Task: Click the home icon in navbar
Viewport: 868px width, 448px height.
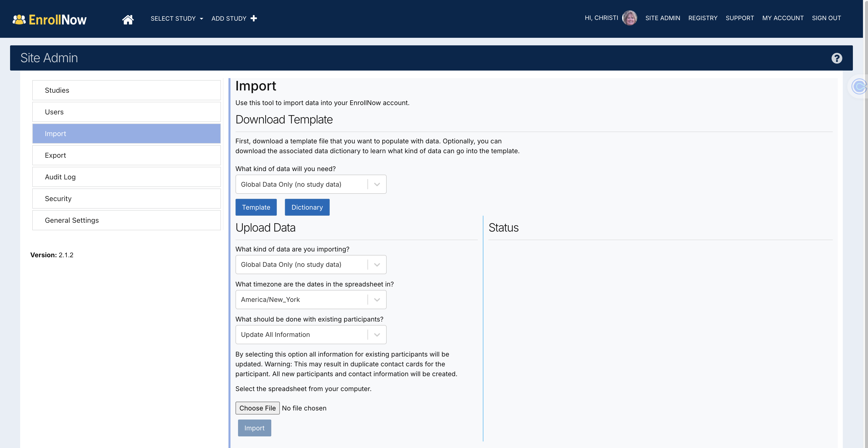Action: (128, 19)
